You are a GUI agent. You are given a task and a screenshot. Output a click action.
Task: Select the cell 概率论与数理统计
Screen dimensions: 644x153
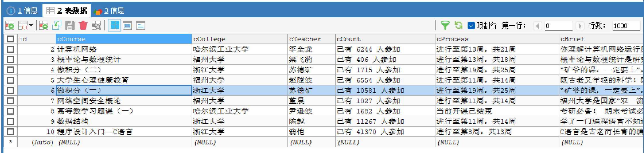pyautogui.click(x=124, y=60)
